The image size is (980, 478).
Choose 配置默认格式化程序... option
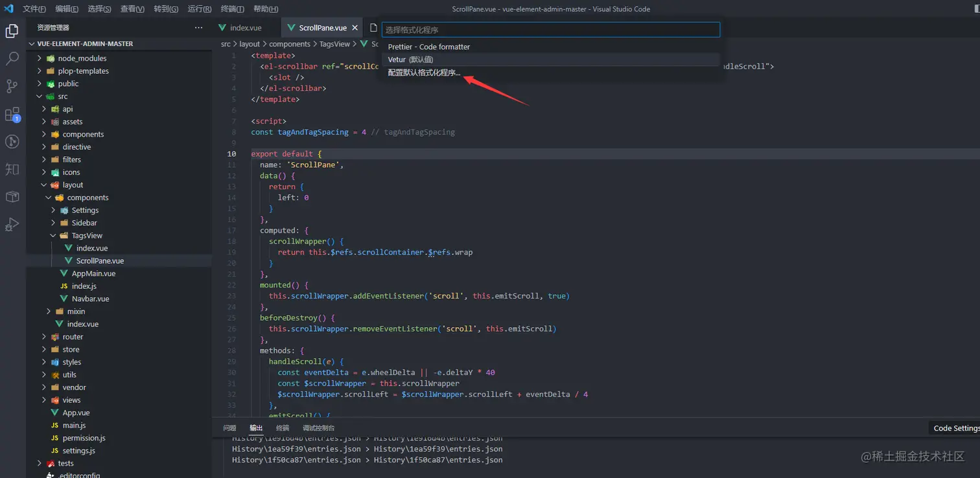tap(551, 73)
